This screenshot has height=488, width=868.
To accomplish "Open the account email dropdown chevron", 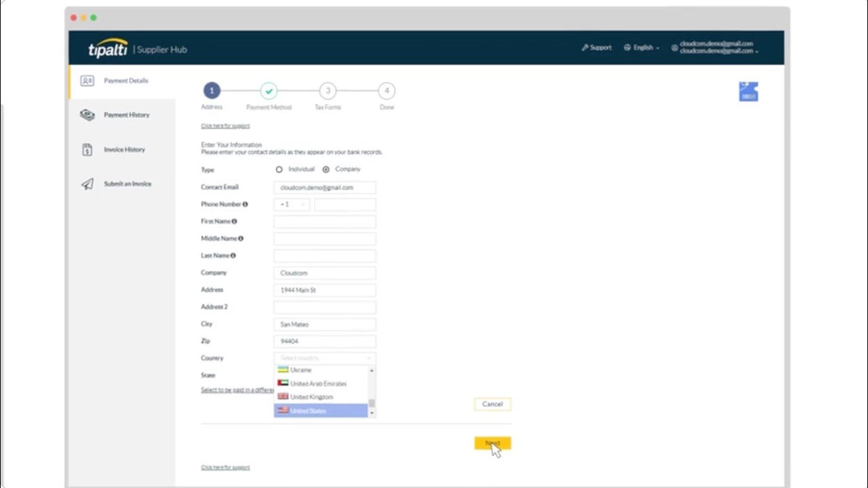I will (758, 52).
